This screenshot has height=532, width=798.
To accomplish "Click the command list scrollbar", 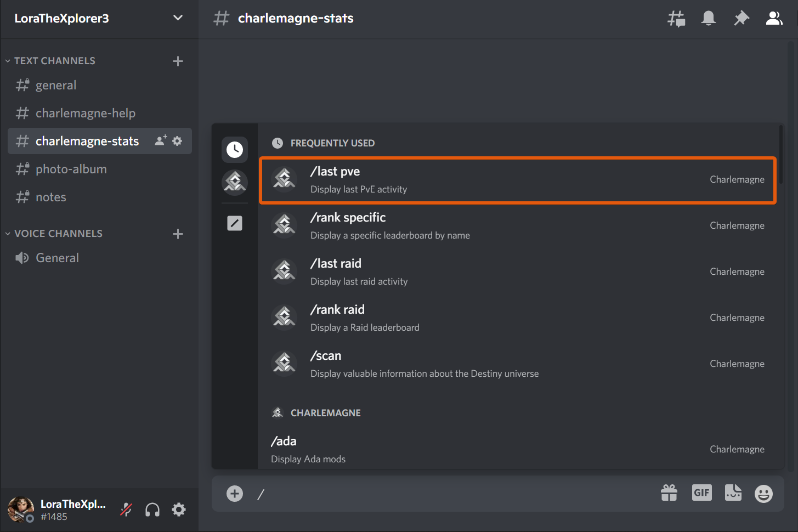I will [781, 154].
